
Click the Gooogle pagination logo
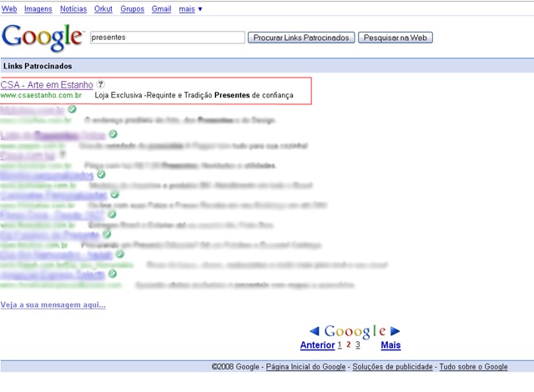click(x=355, y=331)
